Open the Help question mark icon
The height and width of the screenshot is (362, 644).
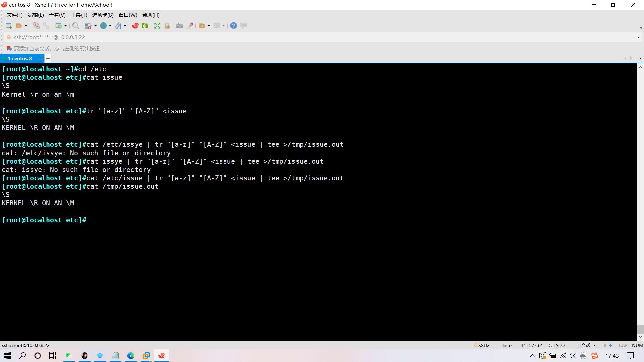pyautogui.click(x=234, y=26)
